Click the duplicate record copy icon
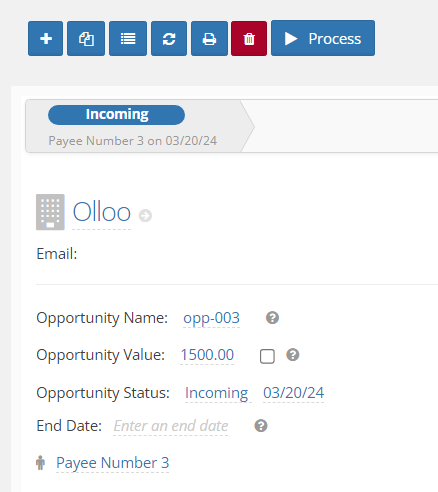Viewport: 438px width, 492px height. (x=86, y=38)
